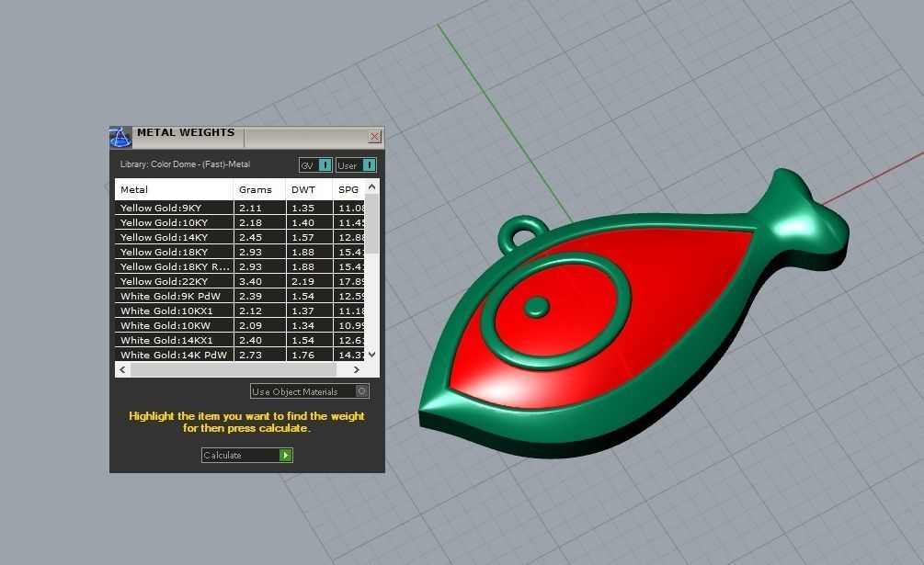
Task: Click the 1.35 DWT value
Action: pos(302,208)
